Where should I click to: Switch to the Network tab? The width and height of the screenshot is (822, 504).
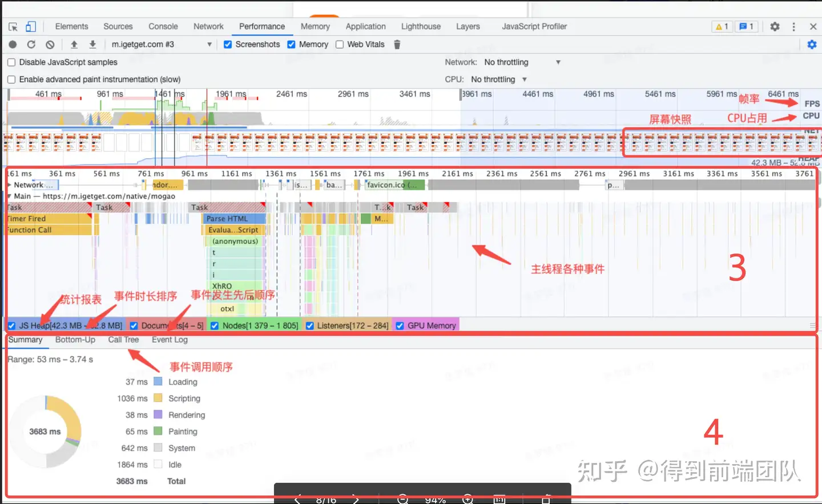[208, 26]
